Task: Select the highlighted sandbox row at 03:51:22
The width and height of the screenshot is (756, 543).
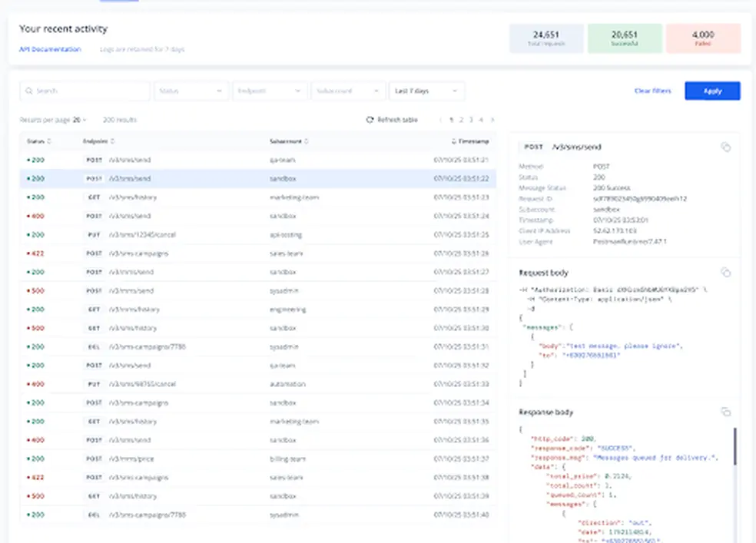Action: click(258, 179)
